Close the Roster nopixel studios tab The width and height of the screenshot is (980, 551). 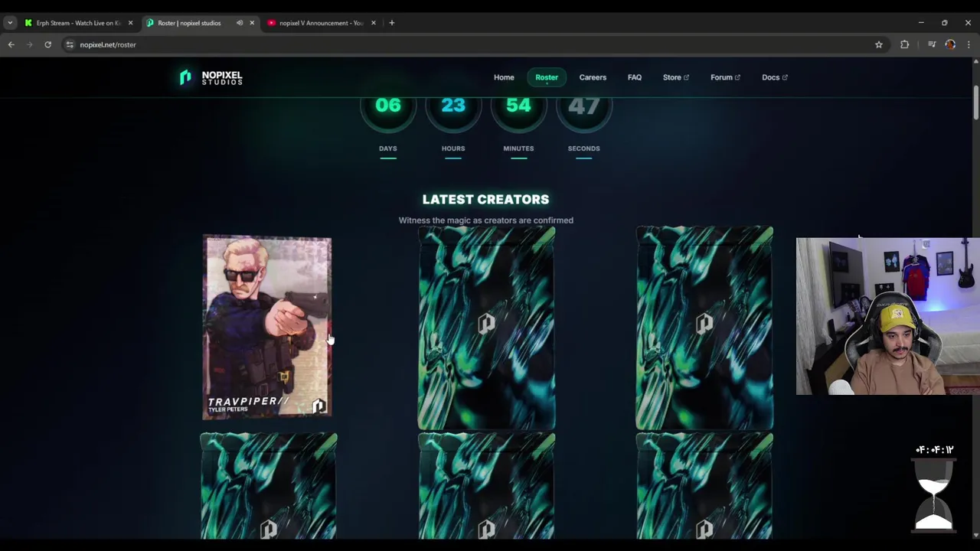pyautogui.click(x=252, y=23)
